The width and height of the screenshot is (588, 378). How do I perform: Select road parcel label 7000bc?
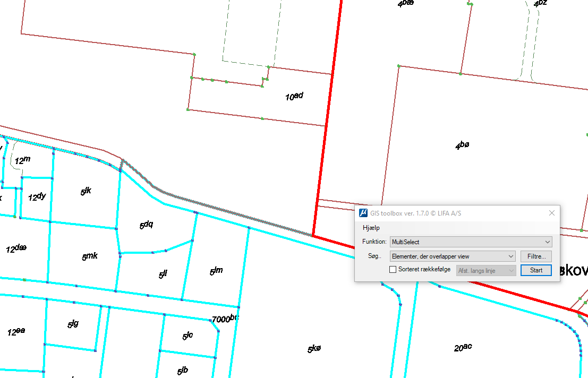[x=225, y=319]
